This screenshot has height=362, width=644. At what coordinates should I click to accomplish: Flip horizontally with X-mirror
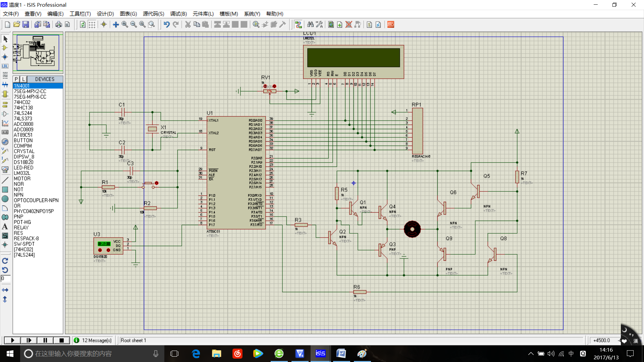tap(5, 290)
